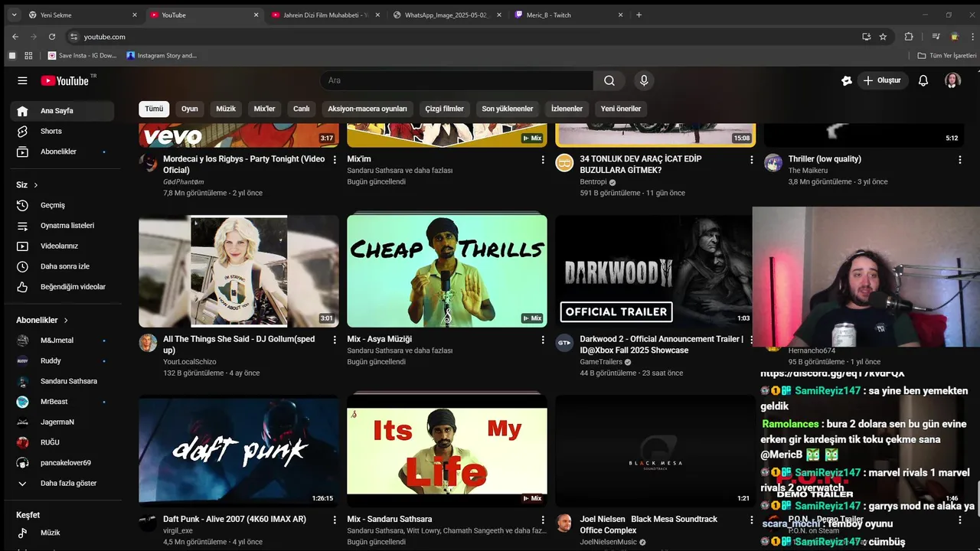The image size is (980, 551).
Task: Click the Ara search input field
Action: tap(456, 80)
